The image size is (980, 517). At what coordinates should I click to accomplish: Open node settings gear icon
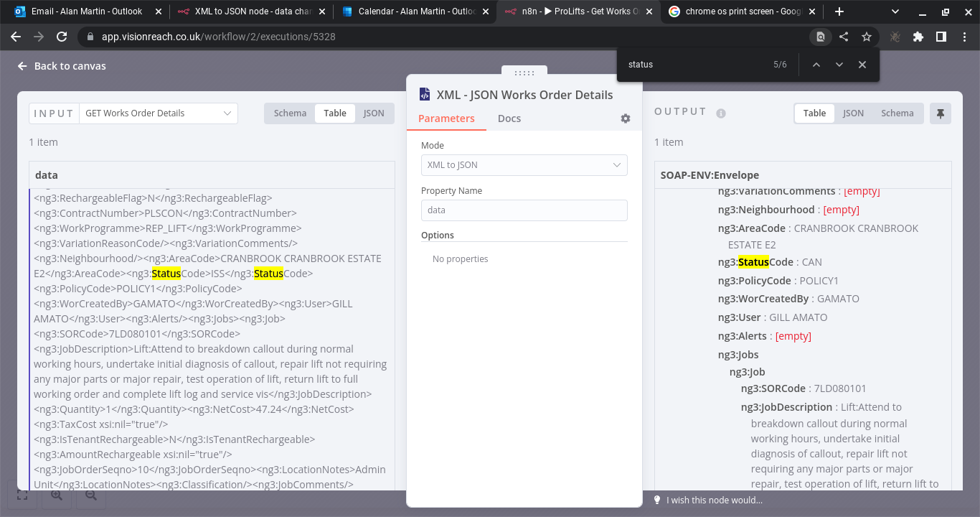(x=626, y=118)
